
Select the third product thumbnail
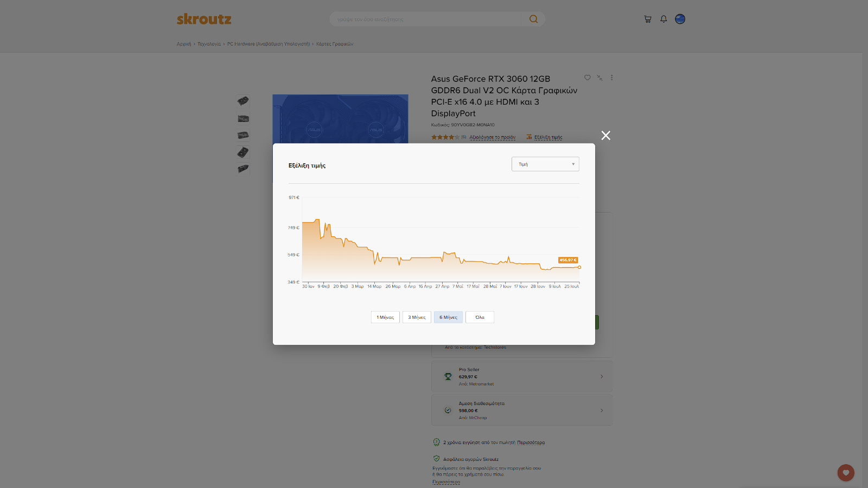coord(243,135)
